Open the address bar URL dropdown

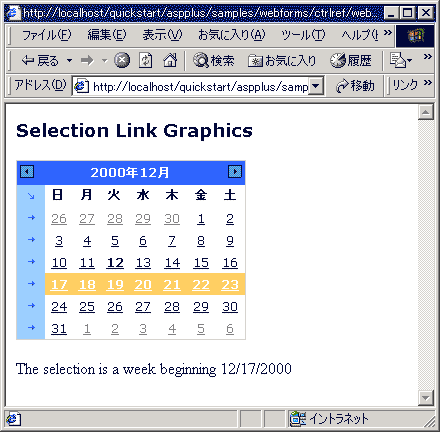click(316, 87)
